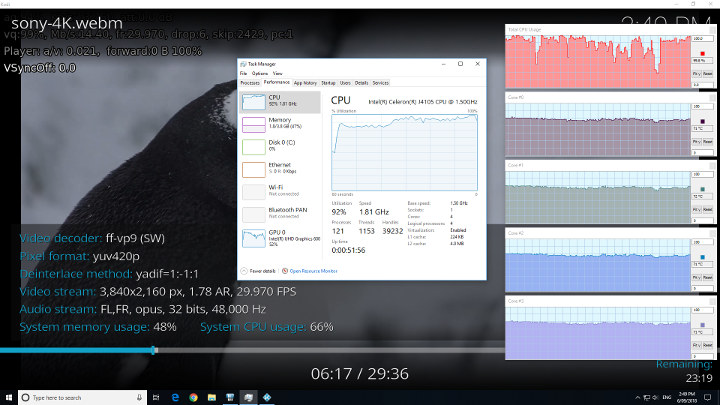Viewport: 720px width, 405px height.
Task: Click Reset on the Core #2 graph
Action: pos(708,277)
